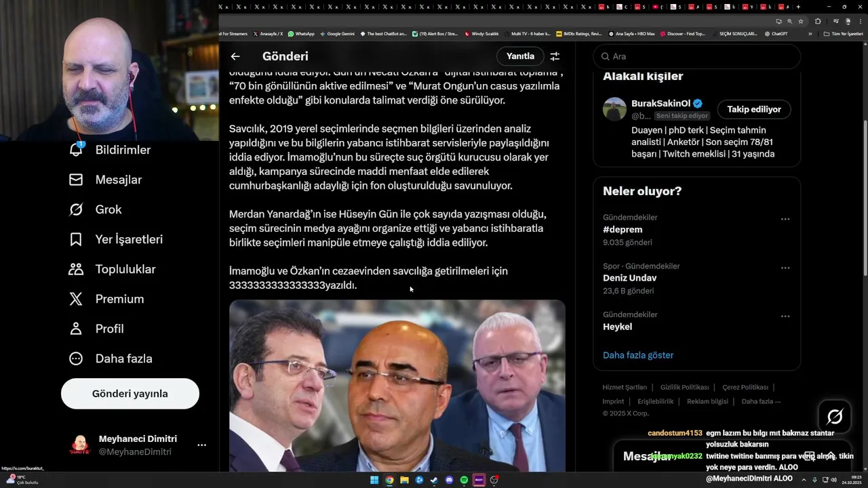The image size is (868, 488).
Task: Open account options beside Meyhaneci Dimitri
Action: pos(201,445)
